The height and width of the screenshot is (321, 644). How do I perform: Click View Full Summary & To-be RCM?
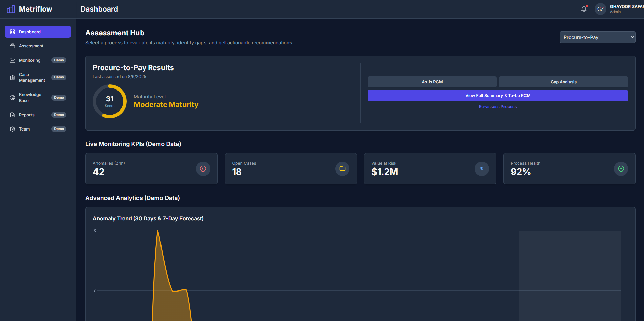pyautogui.click(x=497, y=96)
